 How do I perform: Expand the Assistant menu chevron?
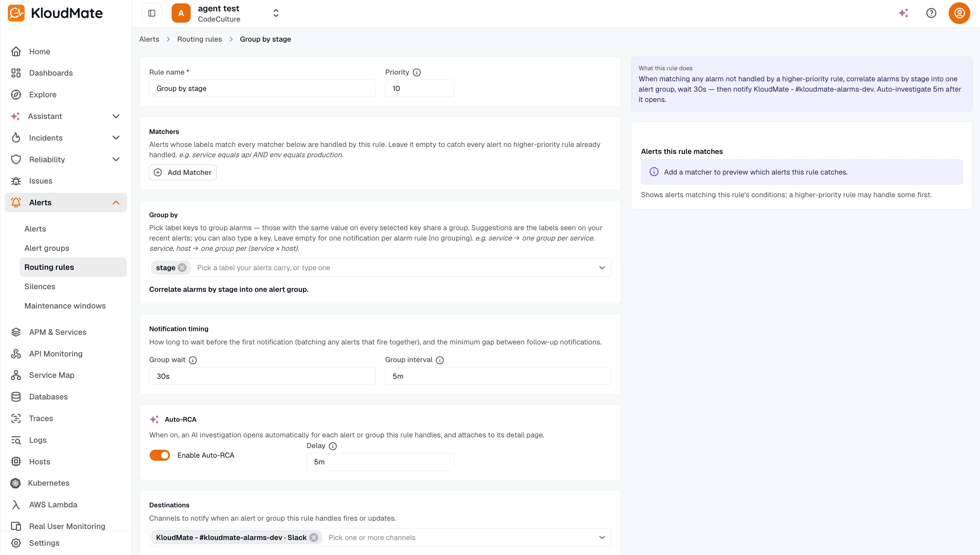tap(116, 116)
